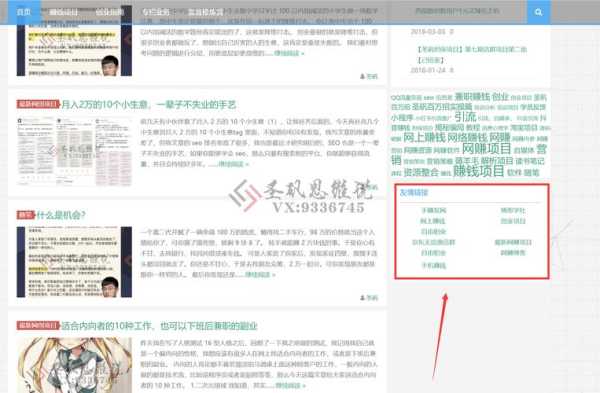The width and height of the screenshot is (600, 393).
Task: Click 继续阅读 link in 什么是机会 article
Action: (x=260, y=274)
